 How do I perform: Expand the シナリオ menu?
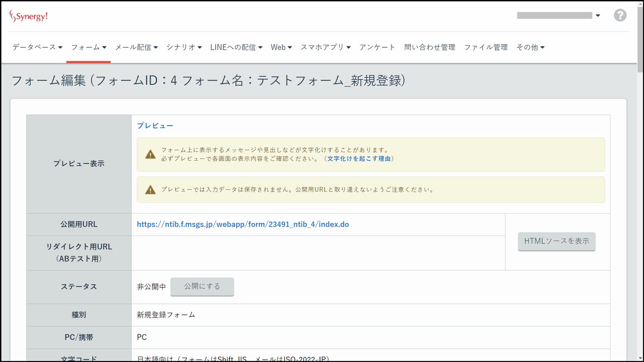184,47
